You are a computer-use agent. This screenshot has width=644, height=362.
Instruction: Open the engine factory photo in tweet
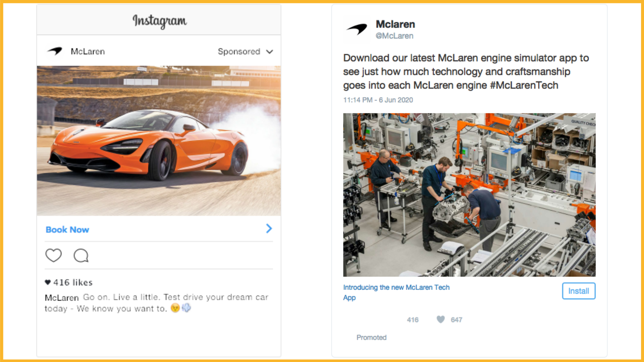[469, 195]
